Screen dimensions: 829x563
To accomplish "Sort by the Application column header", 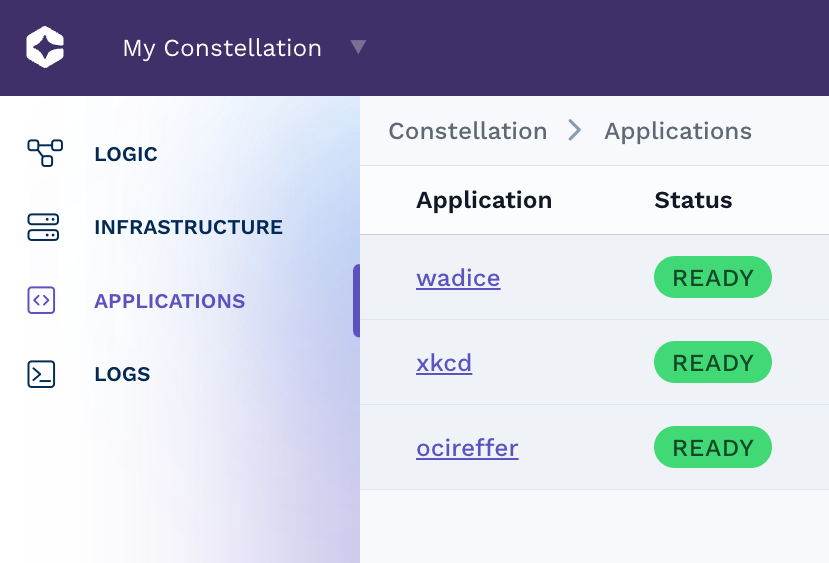I will pyautogui.click(x=484, y=200).
